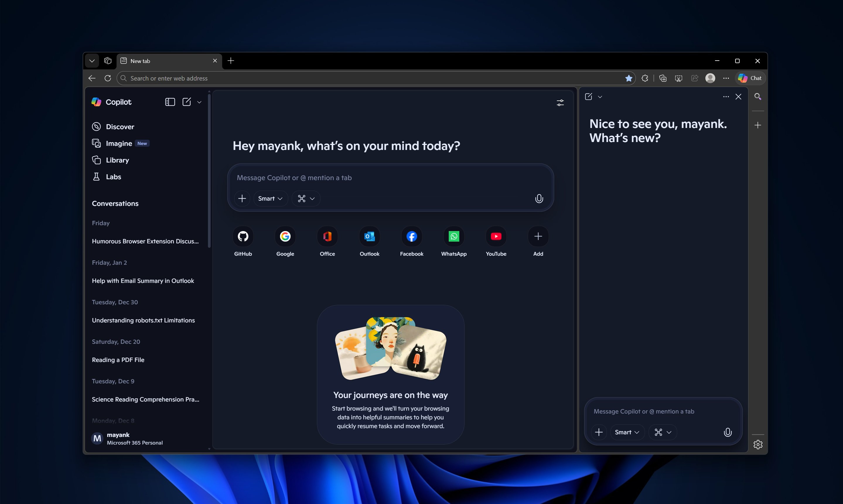This screenshot has width=843, height=504.
Task: Open sidebar settings gear icon
Action: point(758,445)
